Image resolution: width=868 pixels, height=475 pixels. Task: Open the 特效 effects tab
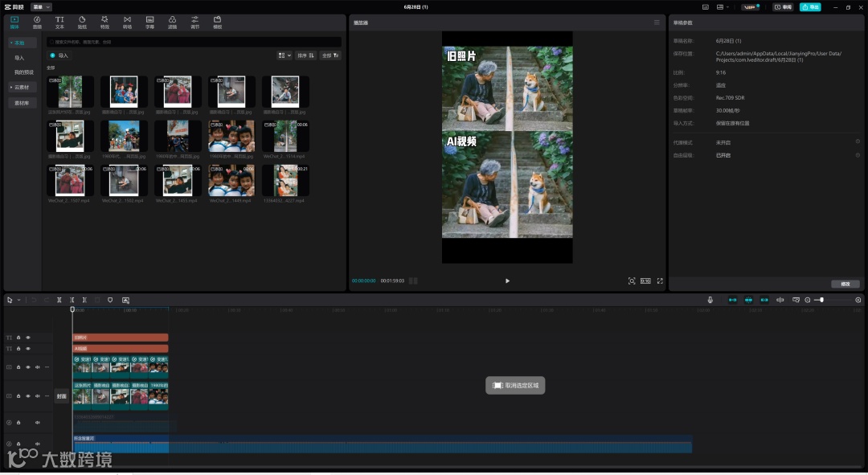pos(104,23)
